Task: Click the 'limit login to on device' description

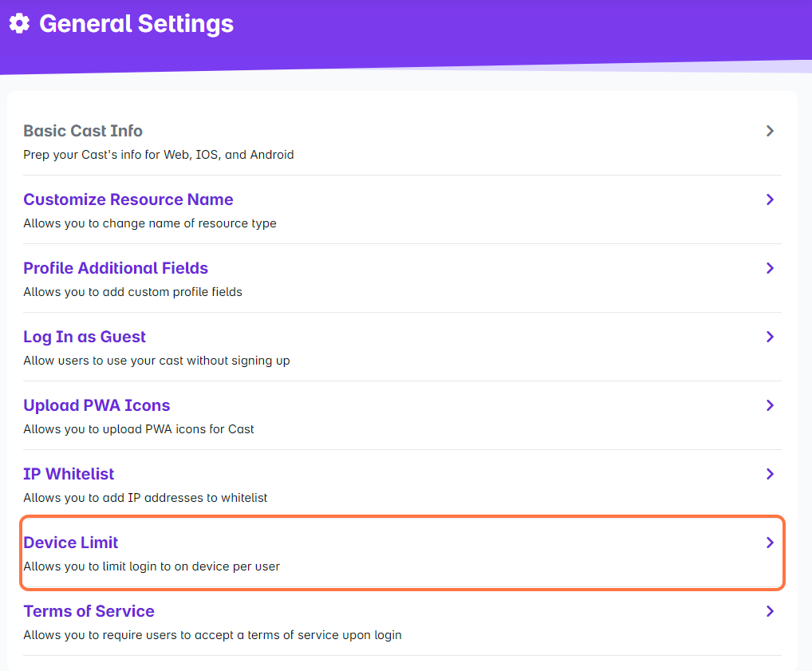Action: [x=152, y=566]
